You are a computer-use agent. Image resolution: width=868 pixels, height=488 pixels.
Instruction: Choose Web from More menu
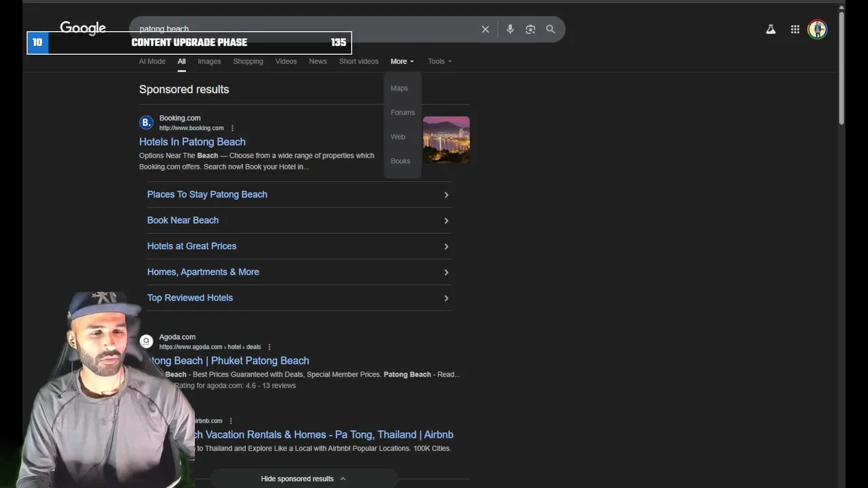tap(398, 137)
